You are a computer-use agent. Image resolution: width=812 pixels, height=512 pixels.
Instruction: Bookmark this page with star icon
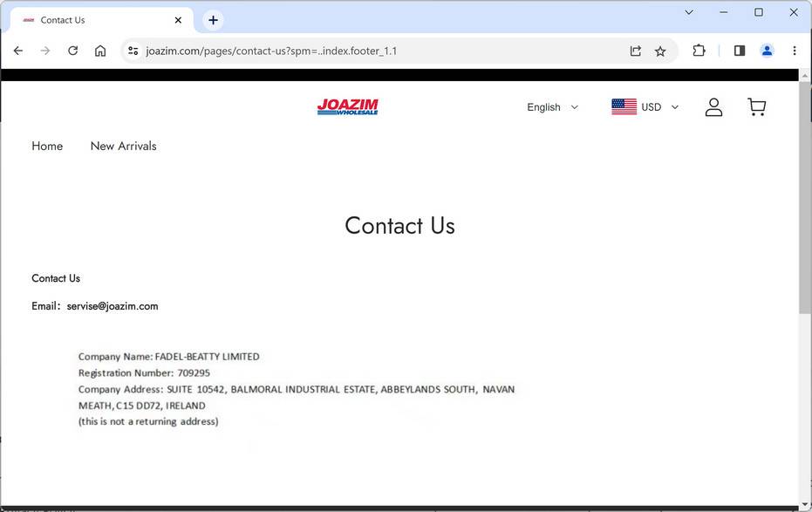point(660,51)
